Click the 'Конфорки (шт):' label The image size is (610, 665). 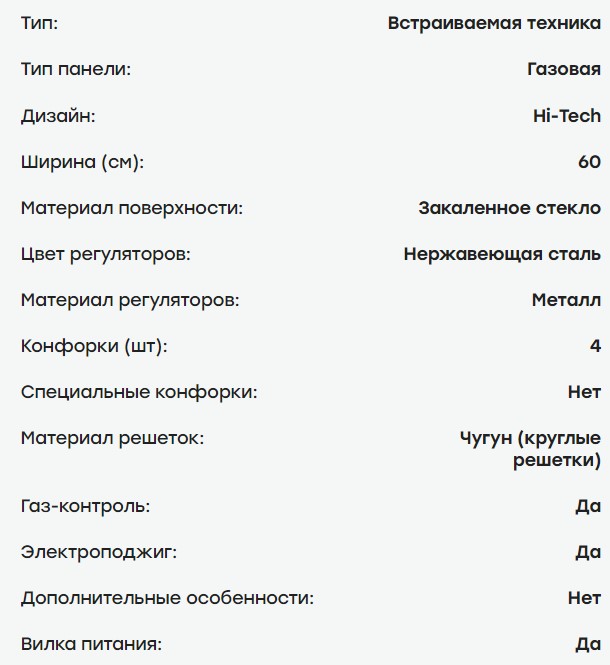(94, 346)
